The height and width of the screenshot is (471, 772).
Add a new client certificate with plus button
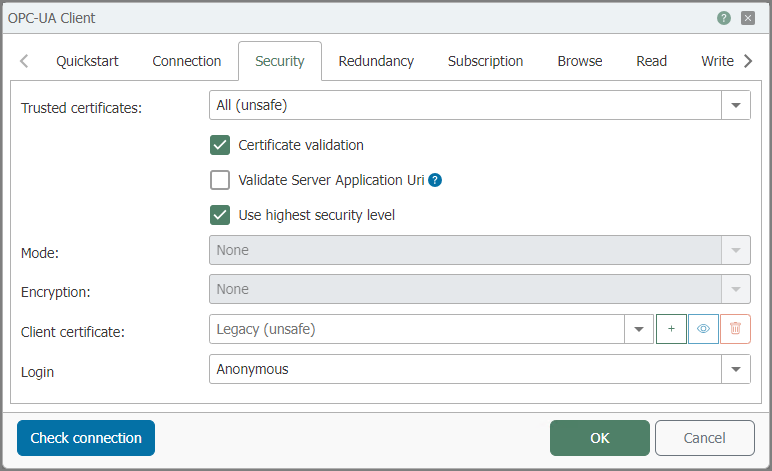671,329
